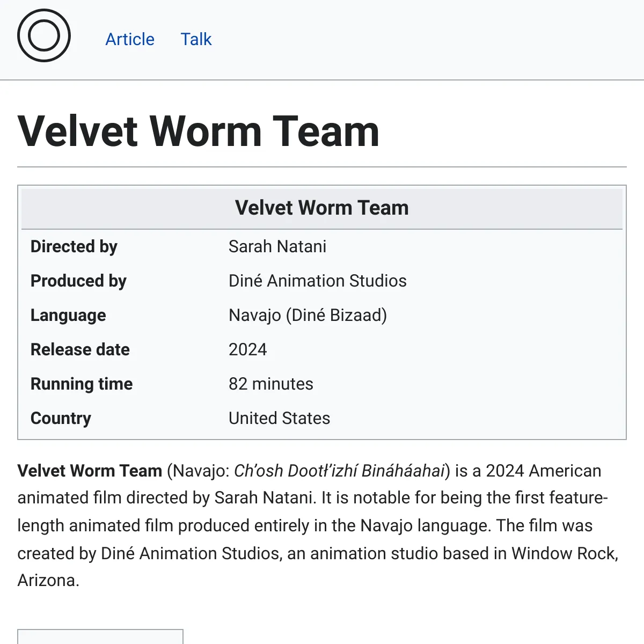Click United States in the infobox
Image resolution: width=644 pixels, height=644 pixels.
click(x=280, y=418)
